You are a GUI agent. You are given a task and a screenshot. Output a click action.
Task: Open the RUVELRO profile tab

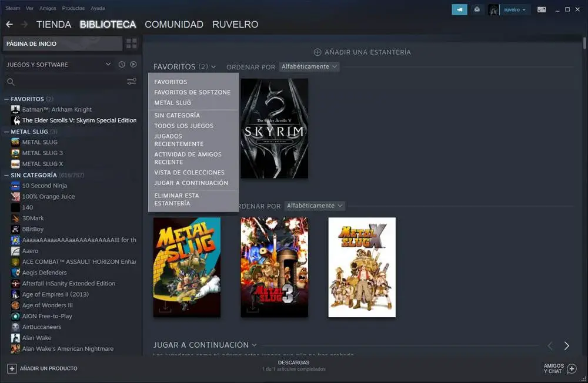[x=235, y=24]
